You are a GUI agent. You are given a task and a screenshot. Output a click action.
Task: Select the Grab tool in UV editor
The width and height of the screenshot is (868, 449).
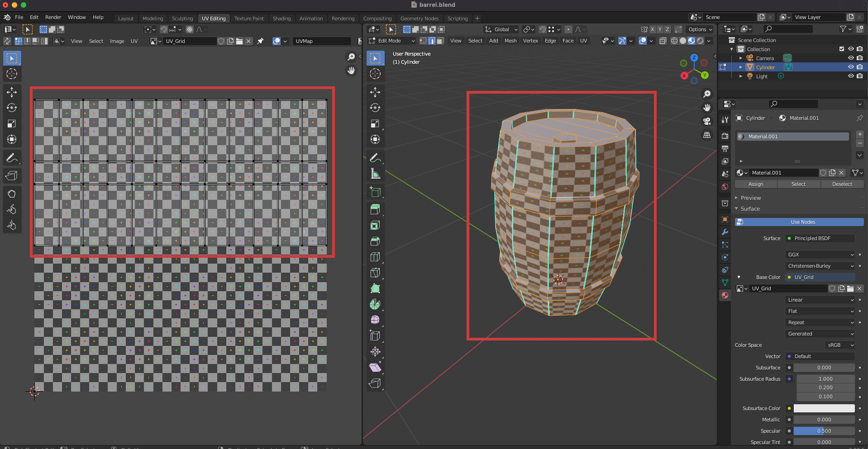tap(12, 194)
